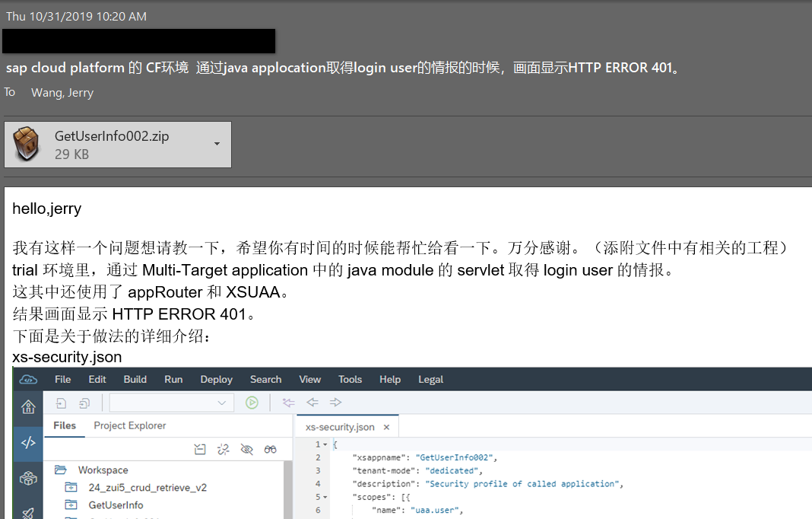Open the Run menu

tap(173, 380)
